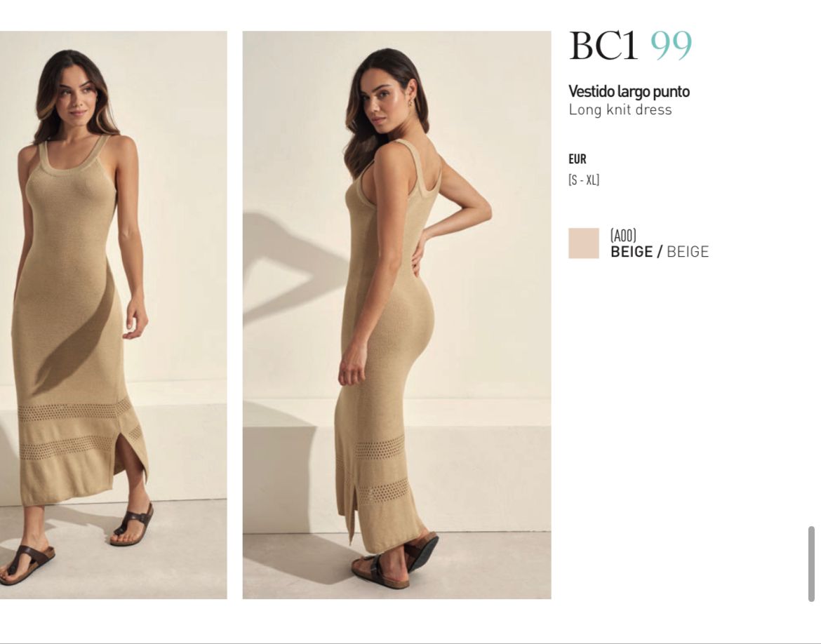Click the thong sandal at bottom-left of front photo
The width and height of the screenshot is (821, 644).
(26, 564)
